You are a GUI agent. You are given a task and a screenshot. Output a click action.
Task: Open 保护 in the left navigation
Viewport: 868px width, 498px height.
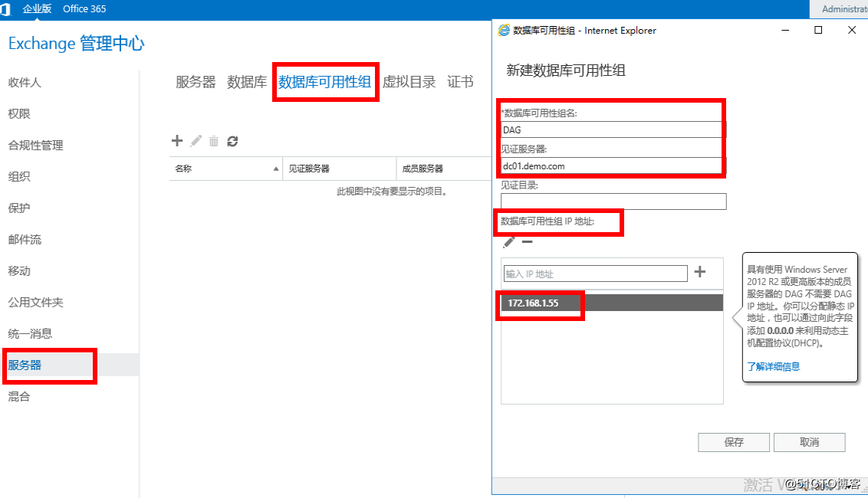coord(19,208)
